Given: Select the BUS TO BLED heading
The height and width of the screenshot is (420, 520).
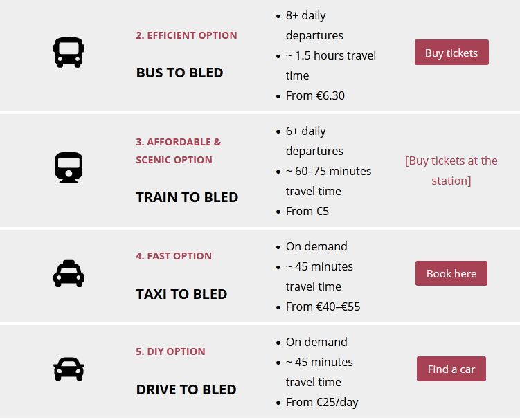Looking at the screenshot, I should (179, 73).
